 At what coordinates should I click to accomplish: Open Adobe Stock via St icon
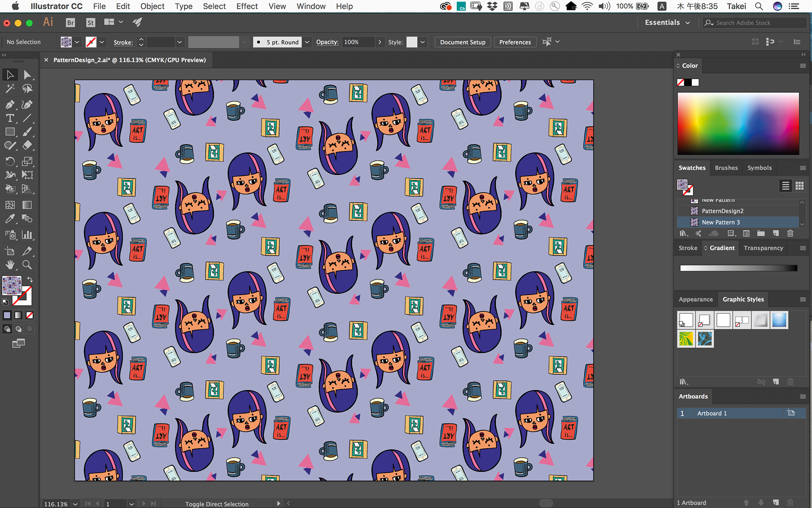coord(91,23)
